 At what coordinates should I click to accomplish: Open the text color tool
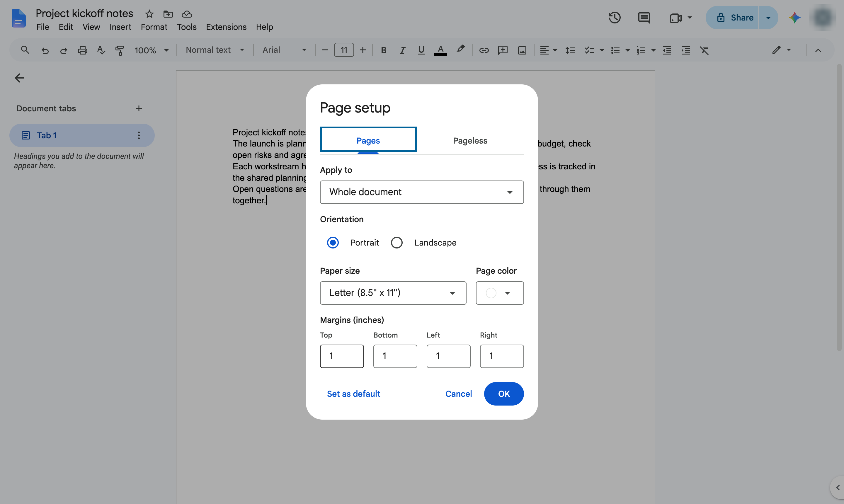point(440,50)
